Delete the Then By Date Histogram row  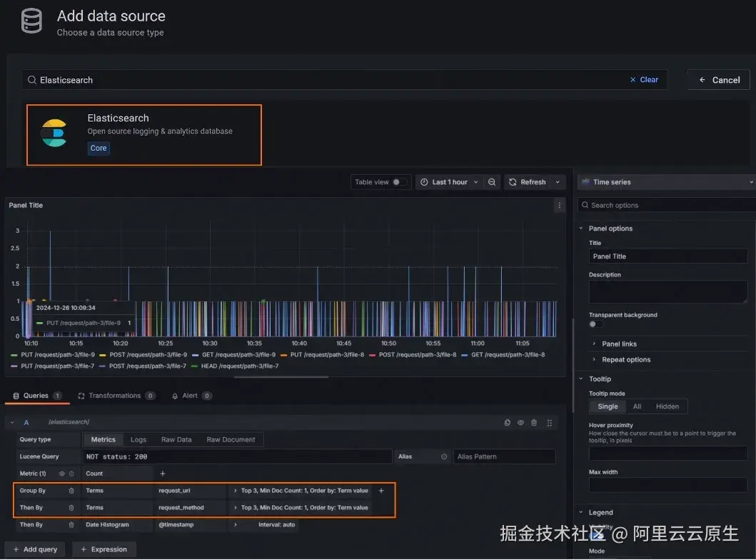tap(71, 525)
